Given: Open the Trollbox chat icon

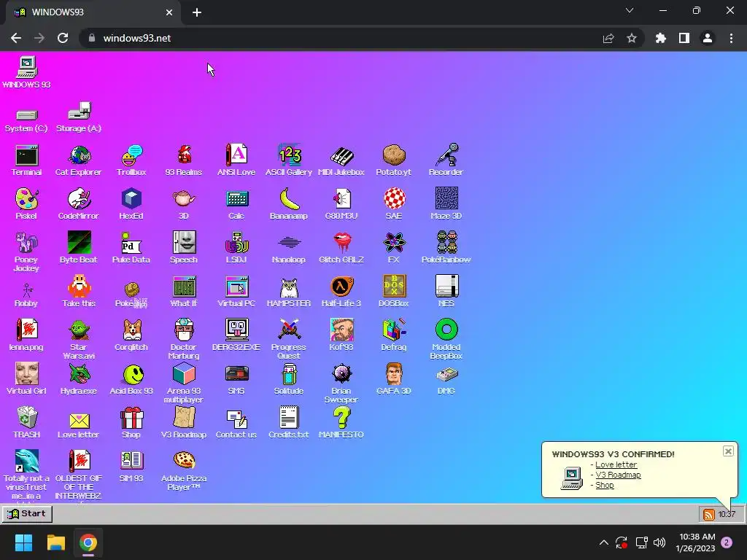Looking at the screenshot, I should (x=131, y=160).
